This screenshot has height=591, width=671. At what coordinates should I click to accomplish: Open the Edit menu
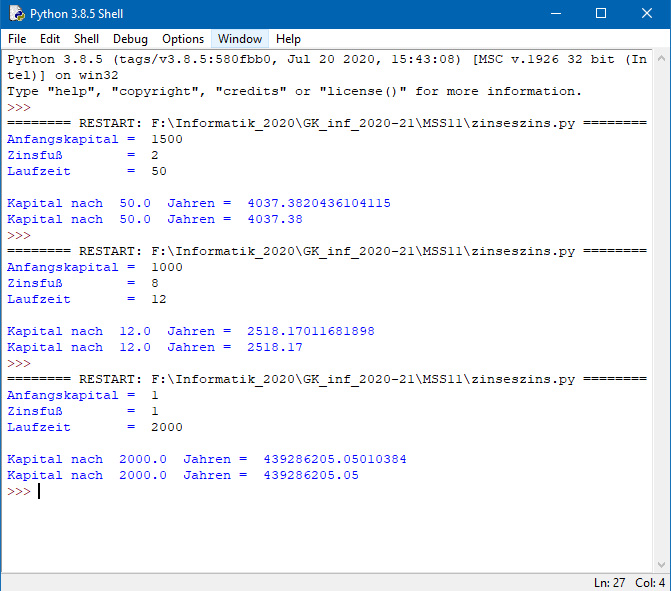(x=50, y=39)
